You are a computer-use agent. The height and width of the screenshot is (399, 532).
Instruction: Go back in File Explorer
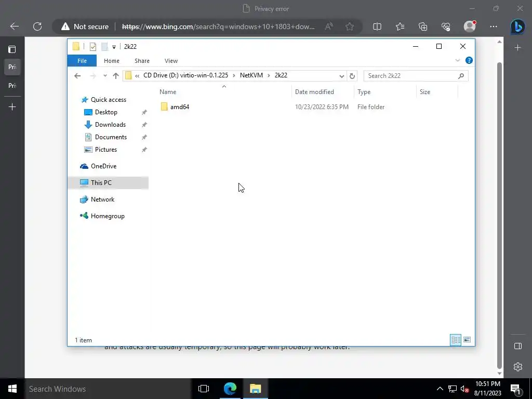[x=77, y=76]
